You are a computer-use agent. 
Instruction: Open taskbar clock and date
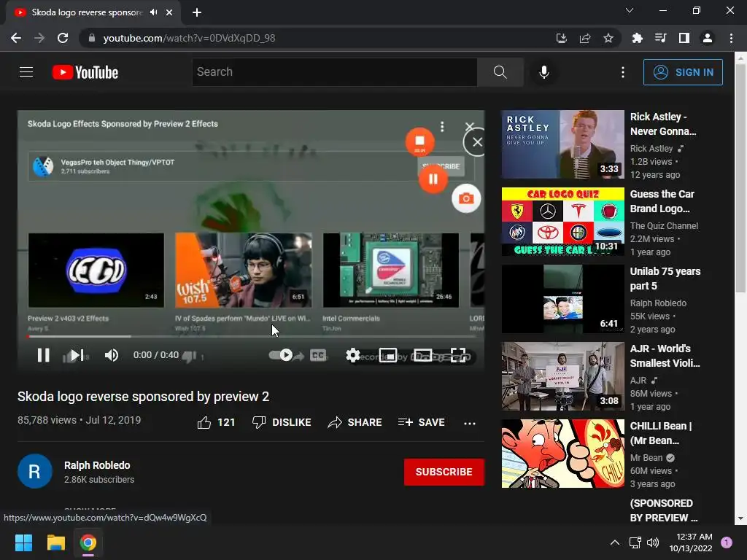tap(690, 542)
